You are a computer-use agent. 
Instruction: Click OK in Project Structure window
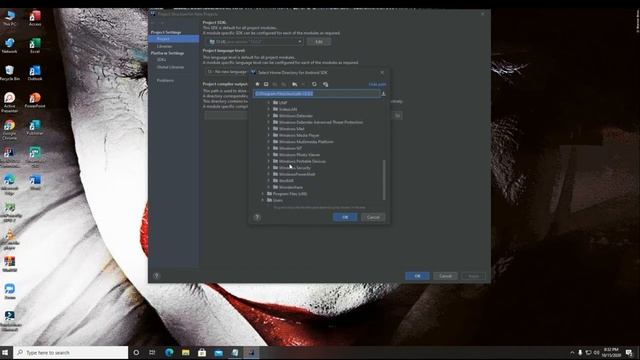pos(417,276)
